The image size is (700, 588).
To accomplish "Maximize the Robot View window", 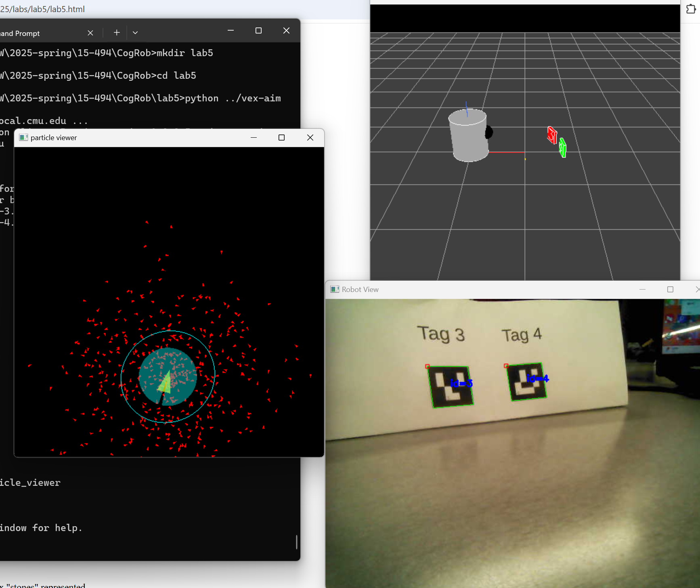I will pyautogui.click(x=670, y=290).
